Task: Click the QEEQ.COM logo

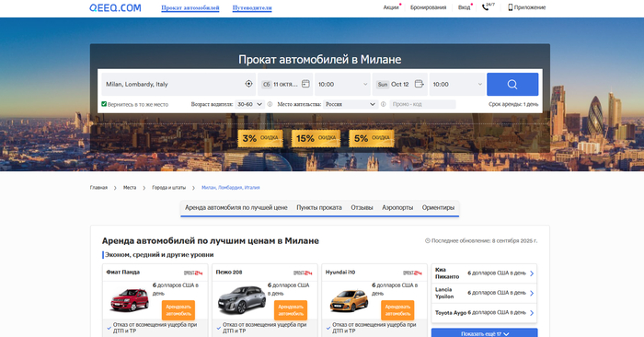Action: click(x=115, y=7)
